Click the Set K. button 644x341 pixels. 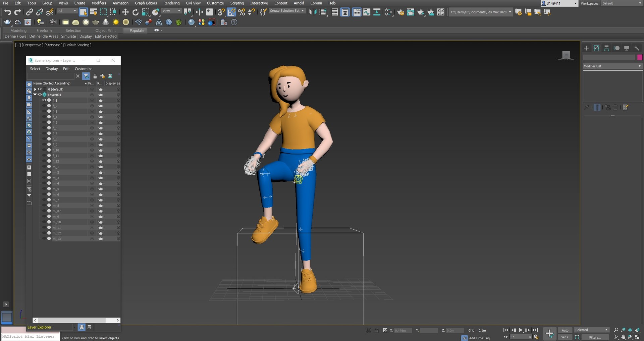point(565,337)
